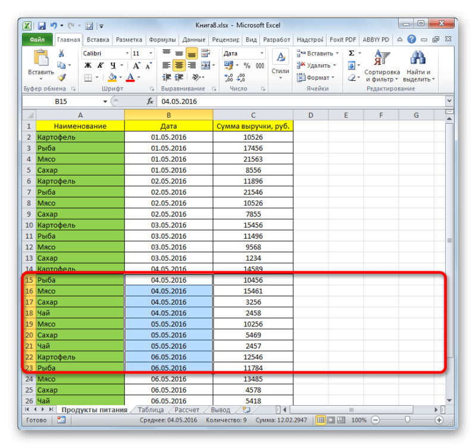This screenshot has width=476, height=448.
Task: Toggle italic formatting (К)
Action: pyautogui.click(x=101, y=65)
